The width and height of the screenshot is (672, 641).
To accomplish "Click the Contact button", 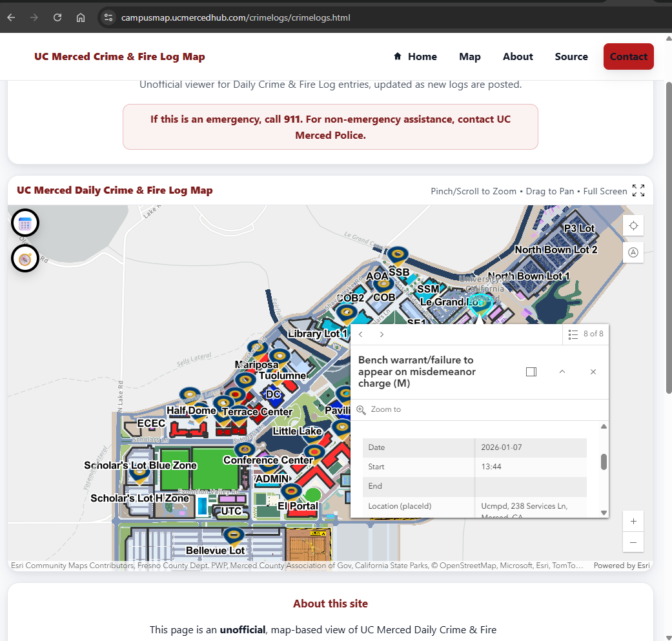I will [x=628, y=56].
